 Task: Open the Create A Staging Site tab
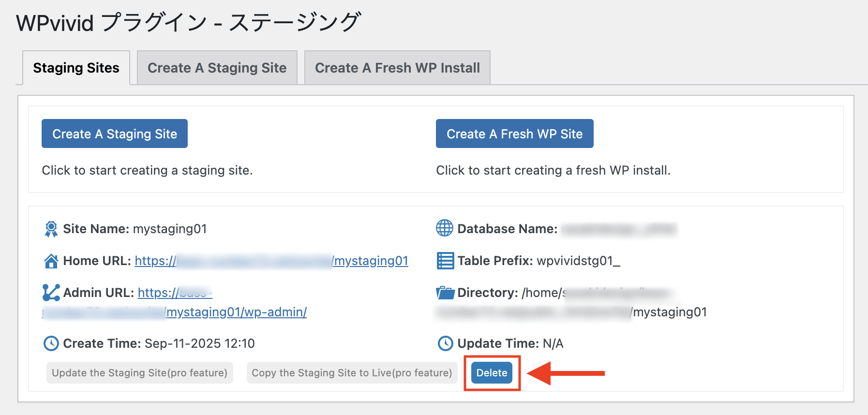[217, 68]
